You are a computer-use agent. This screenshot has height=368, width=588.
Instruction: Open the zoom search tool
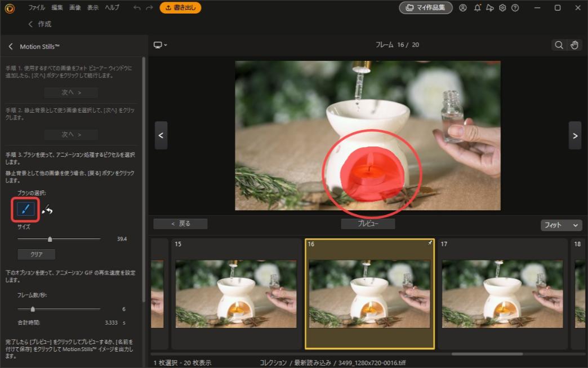point(558,45)
